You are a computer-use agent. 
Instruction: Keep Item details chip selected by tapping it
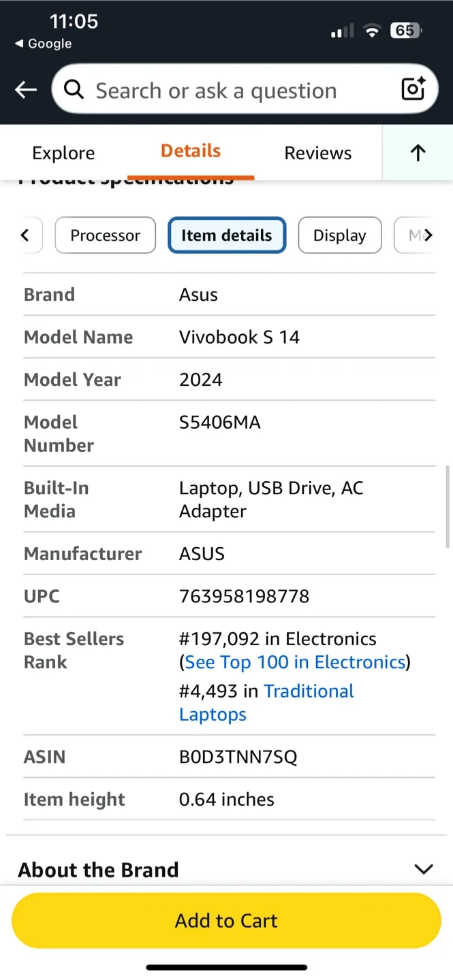click(x=227, y=235)
